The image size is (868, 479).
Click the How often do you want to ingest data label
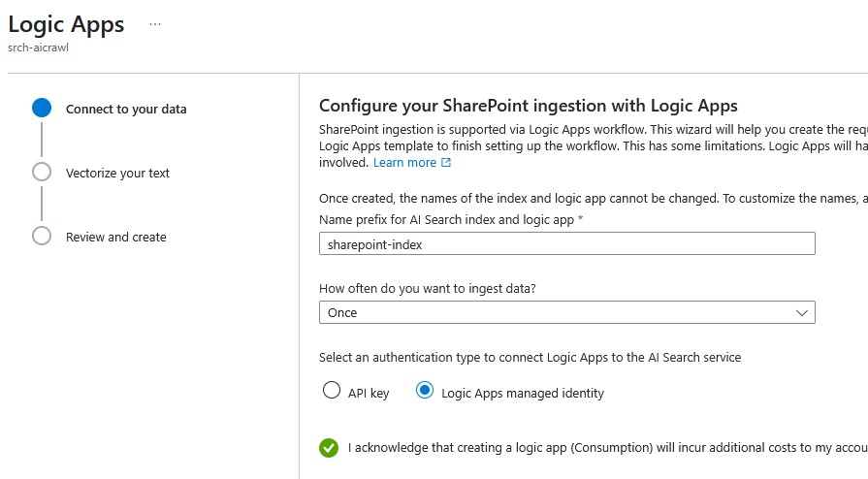click(428, 289)
